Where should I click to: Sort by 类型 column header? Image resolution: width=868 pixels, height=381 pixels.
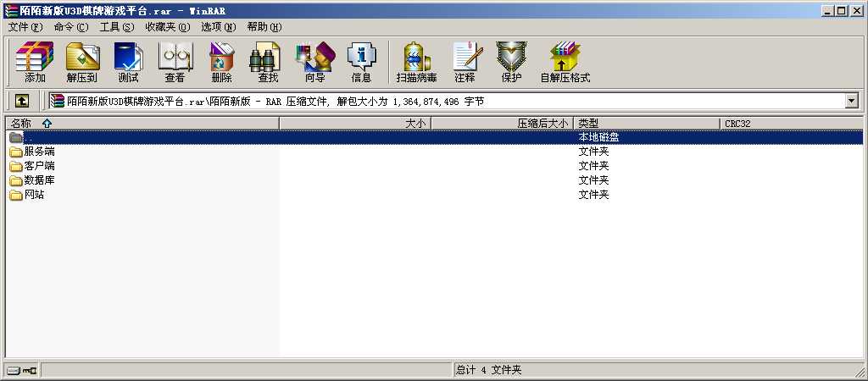[647, 124]
